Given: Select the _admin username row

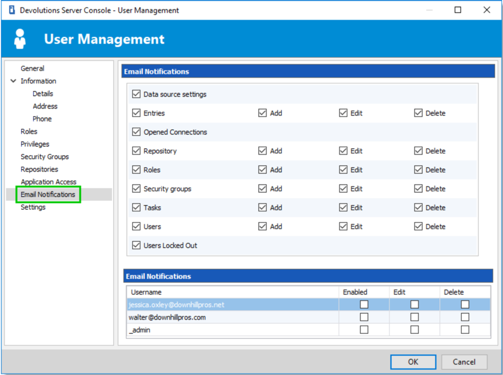Looking at the screenshot, I should [x=308, y=330].
